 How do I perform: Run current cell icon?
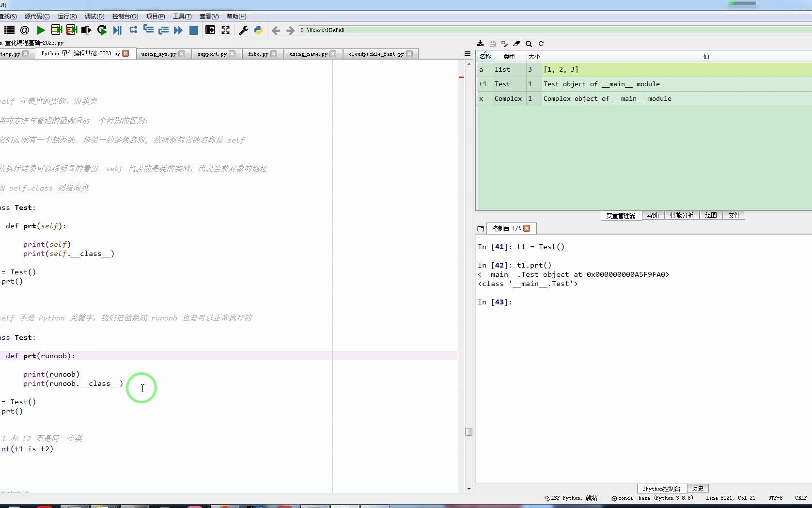[56, 30]
